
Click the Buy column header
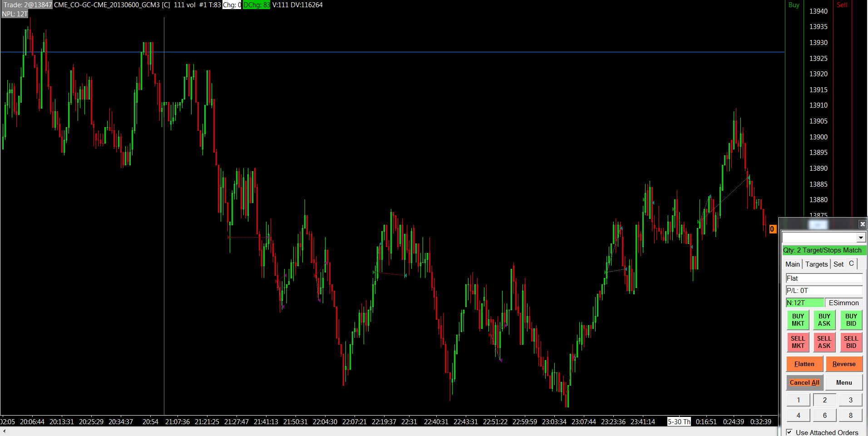[794, 5]
